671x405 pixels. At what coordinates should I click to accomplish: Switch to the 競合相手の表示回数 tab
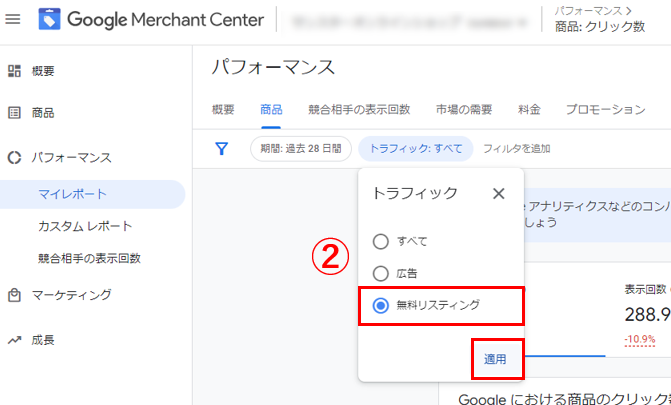coord(359,110)
